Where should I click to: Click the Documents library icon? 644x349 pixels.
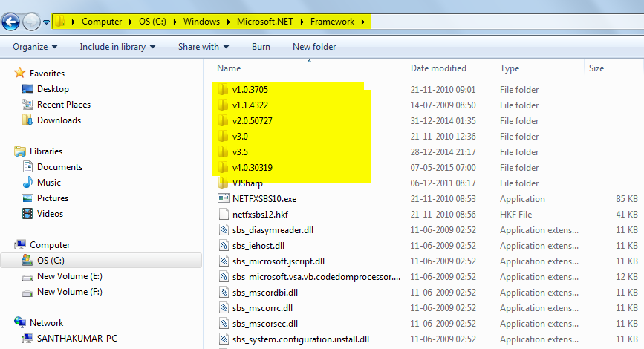click(x=27, y=167)
